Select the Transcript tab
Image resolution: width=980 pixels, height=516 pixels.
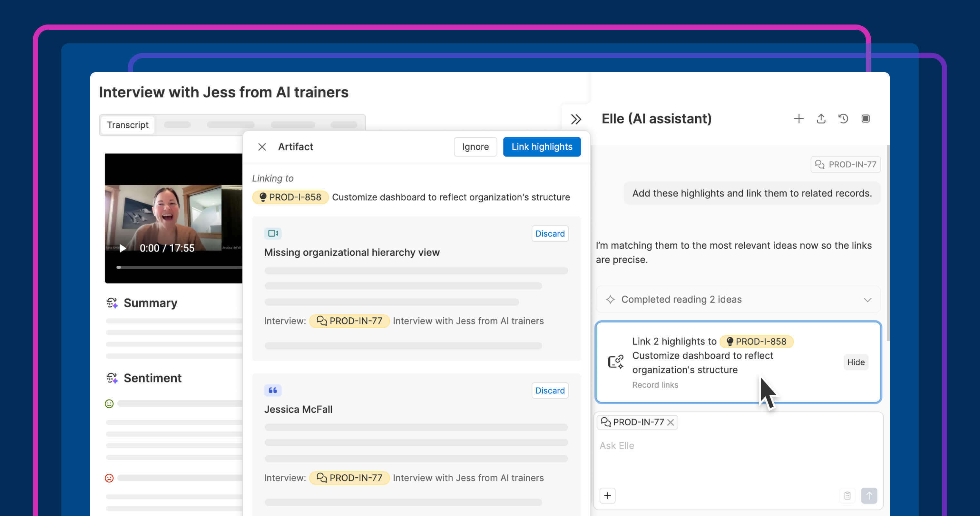[127, 125]
